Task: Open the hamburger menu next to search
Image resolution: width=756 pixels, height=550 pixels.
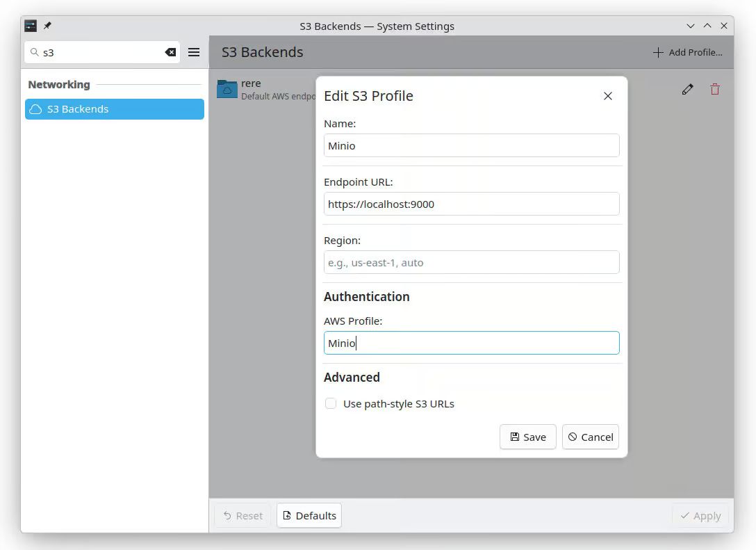Action: [194, 52]
